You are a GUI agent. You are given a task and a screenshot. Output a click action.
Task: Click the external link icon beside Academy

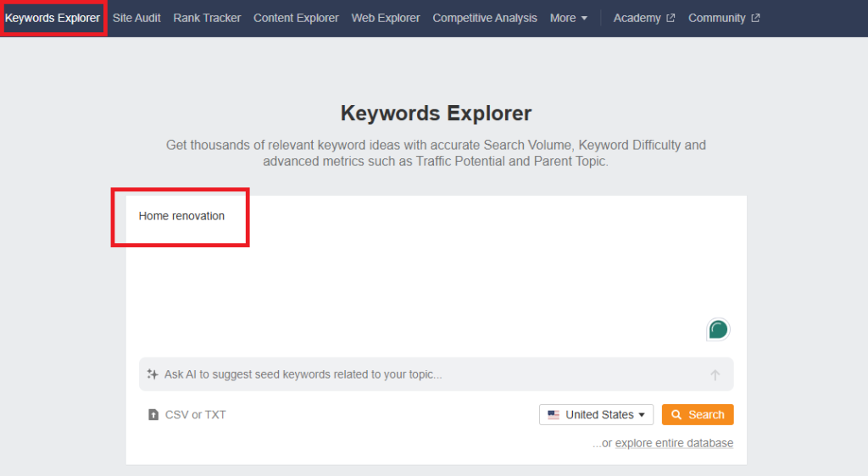click(x=670, y=19)
